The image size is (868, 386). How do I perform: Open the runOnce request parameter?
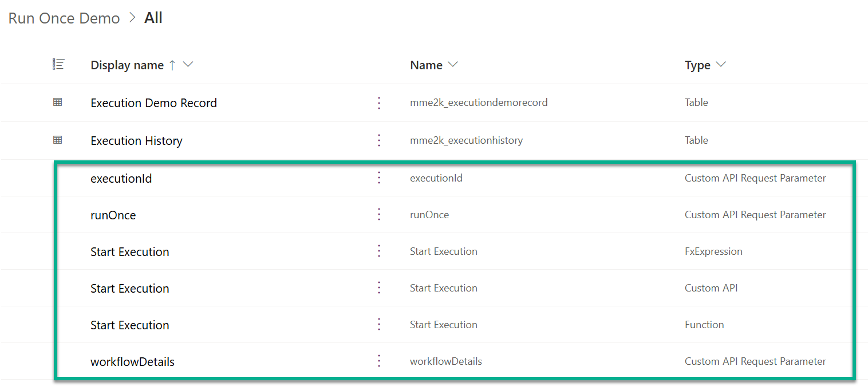coord(113,215)
